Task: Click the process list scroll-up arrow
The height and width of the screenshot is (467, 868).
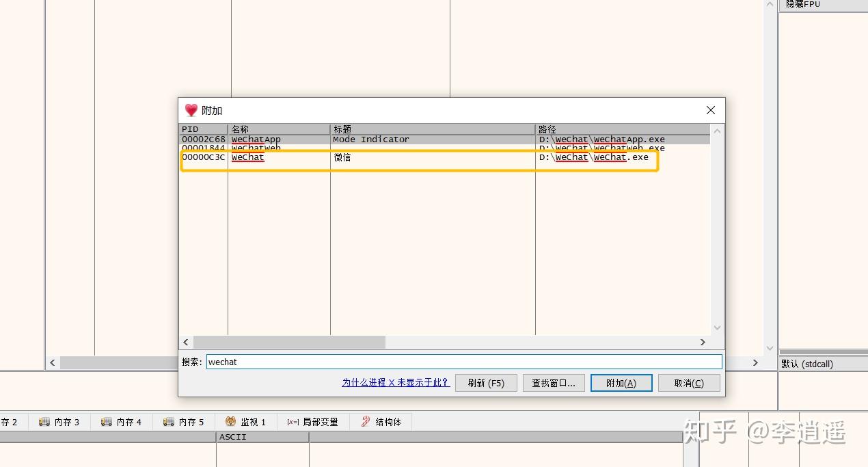Action: coord(717,131)
